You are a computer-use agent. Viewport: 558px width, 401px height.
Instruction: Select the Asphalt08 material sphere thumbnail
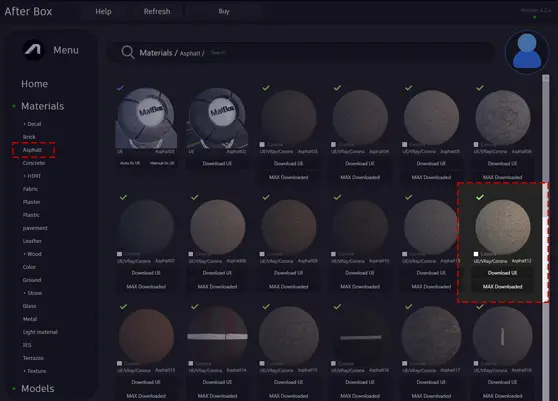pos(217,227)
